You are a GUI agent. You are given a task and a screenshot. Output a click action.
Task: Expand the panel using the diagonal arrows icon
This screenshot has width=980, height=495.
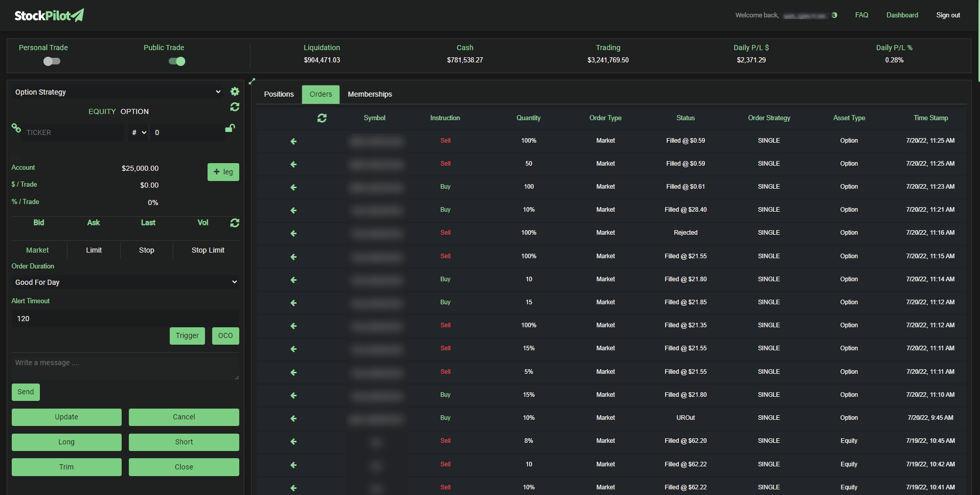[252, 81]
